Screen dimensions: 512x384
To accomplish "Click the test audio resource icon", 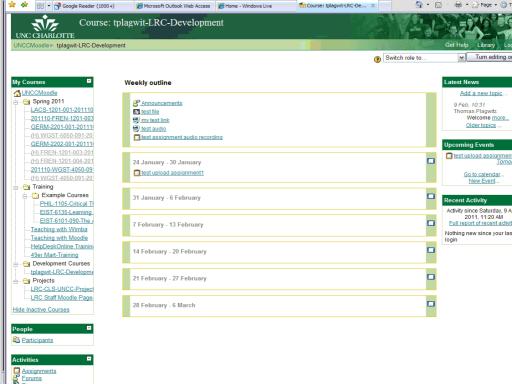I will (136, 129).
